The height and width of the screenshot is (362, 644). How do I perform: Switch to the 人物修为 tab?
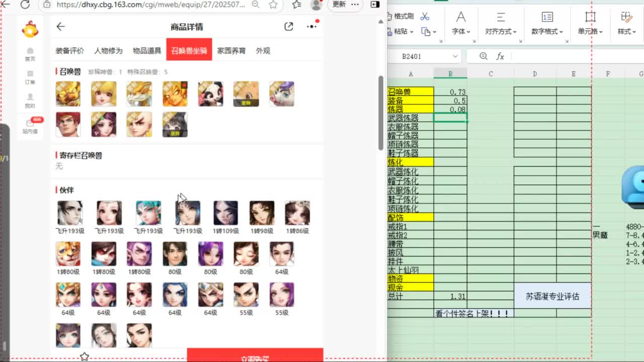(x=108, y=51)
